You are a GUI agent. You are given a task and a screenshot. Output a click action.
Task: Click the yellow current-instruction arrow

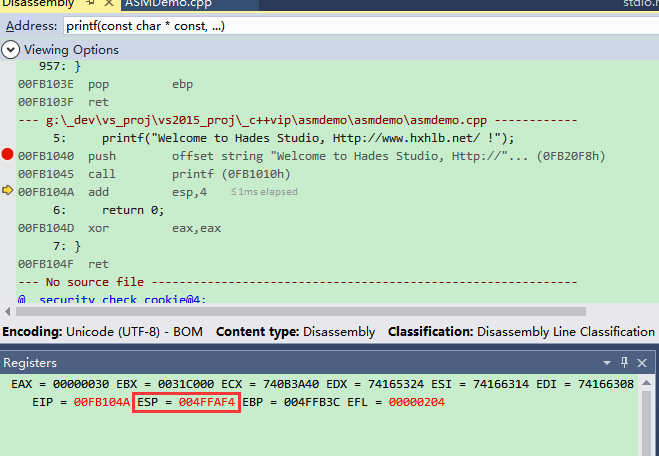pos(8,191)
